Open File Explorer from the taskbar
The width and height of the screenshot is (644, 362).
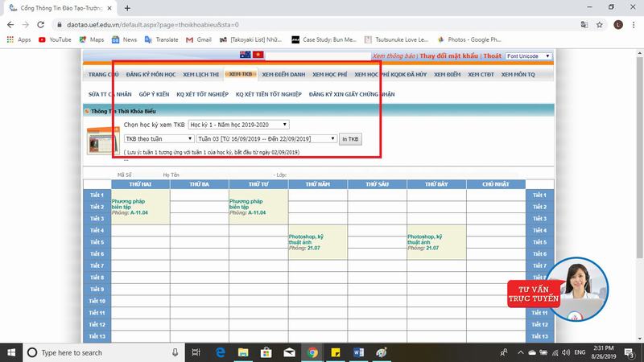coord(243,352)
